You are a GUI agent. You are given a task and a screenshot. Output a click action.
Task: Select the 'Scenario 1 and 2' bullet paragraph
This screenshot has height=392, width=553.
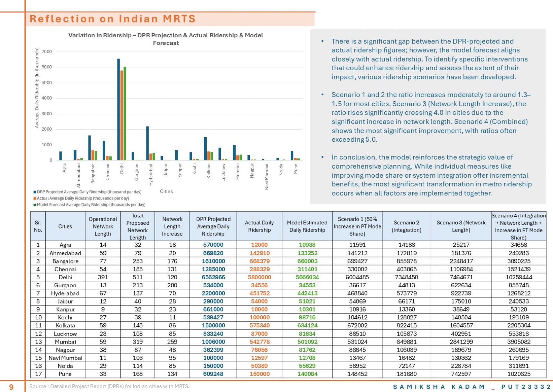click(431, 117)
